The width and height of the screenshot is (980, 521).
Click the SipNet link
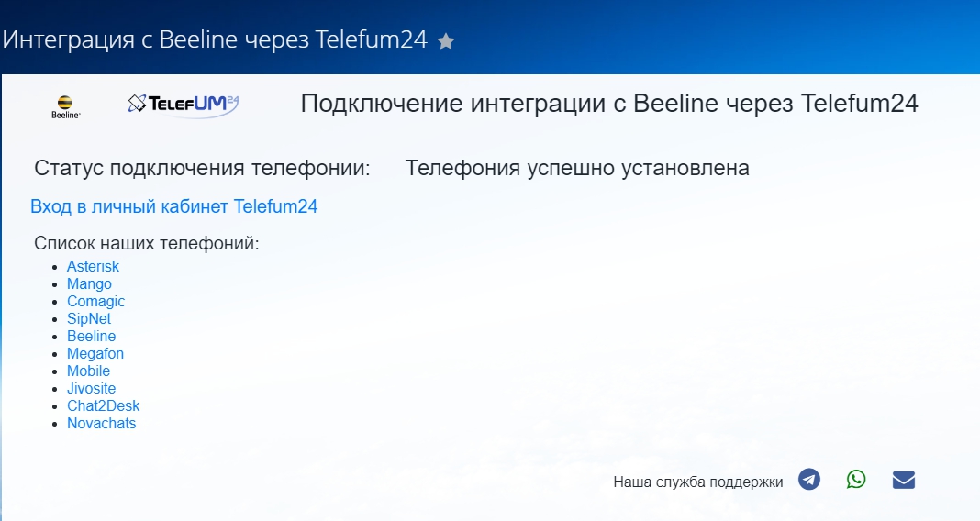click(89, 319)
